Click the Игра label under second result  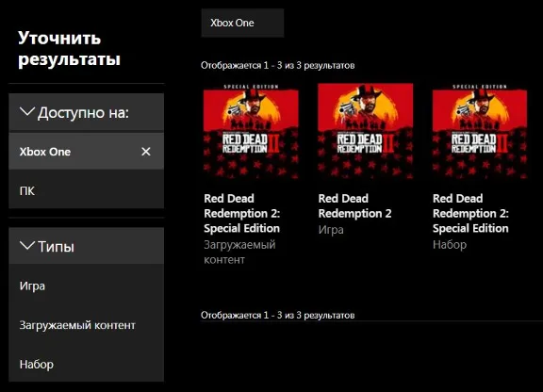coord(331,230)
